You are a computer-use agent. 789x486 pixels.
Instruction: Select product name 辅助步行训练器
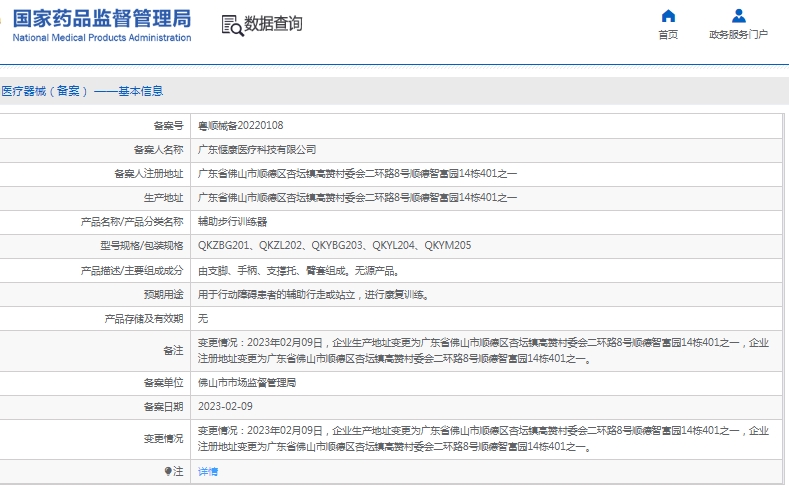pos(232,222)
